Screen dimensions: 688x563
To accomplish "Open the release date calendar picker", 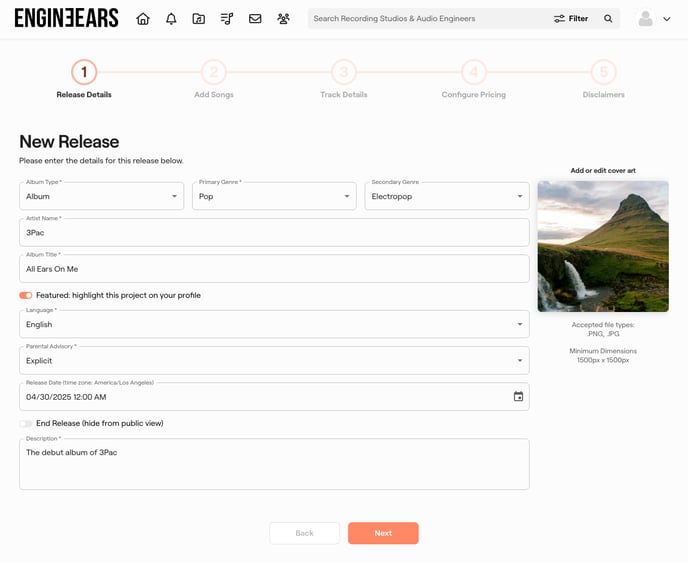I will 518,397.
